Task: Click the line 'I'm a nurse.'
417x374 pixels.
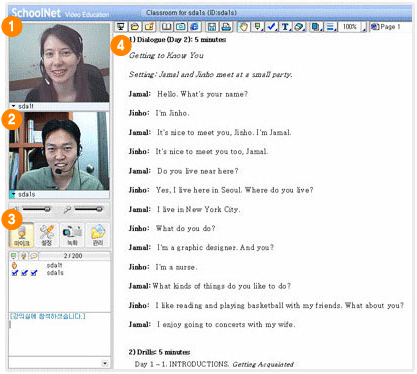Action: pos(176,267)
